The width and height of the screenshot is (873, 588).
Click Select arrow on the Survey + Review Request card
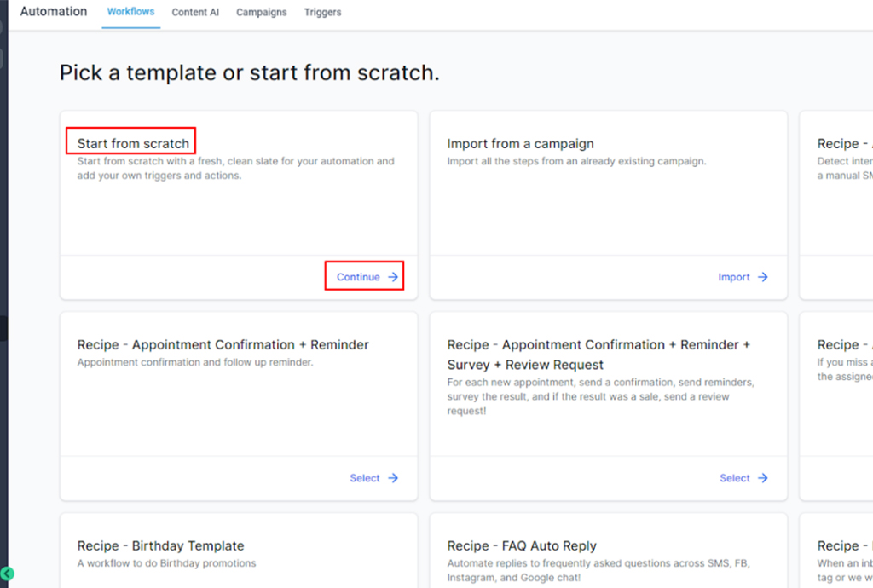point(763,478)
